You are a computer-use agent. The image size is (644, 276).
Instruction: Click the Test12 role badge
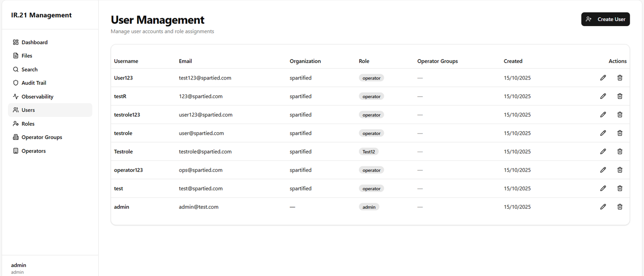pos(369,152)
